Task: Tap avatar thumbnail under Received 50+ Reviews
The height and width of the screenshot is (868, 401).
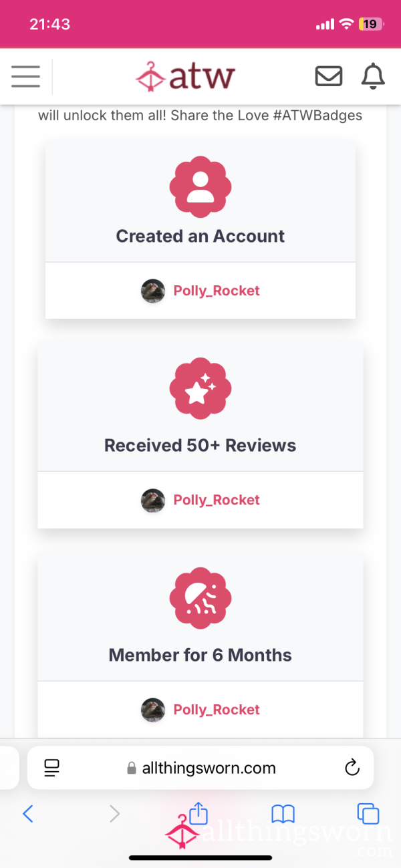Action: [153, 500]
